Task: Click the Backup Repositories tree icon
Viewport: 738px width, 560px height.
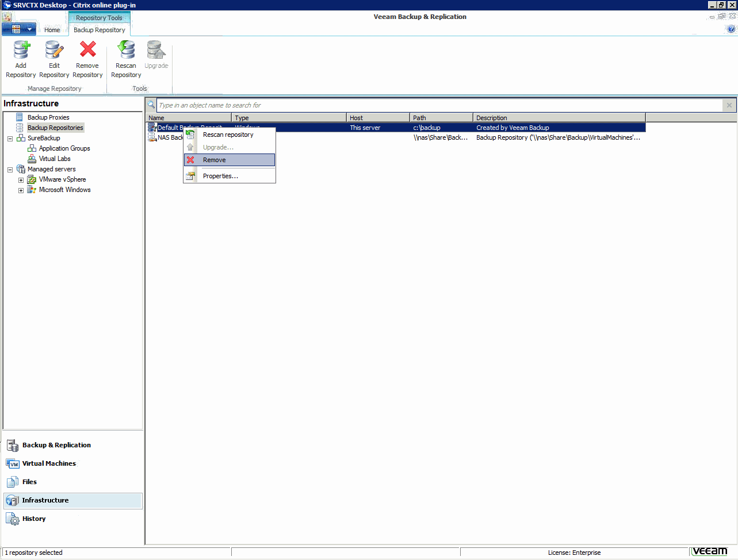Action: point(20,128)
